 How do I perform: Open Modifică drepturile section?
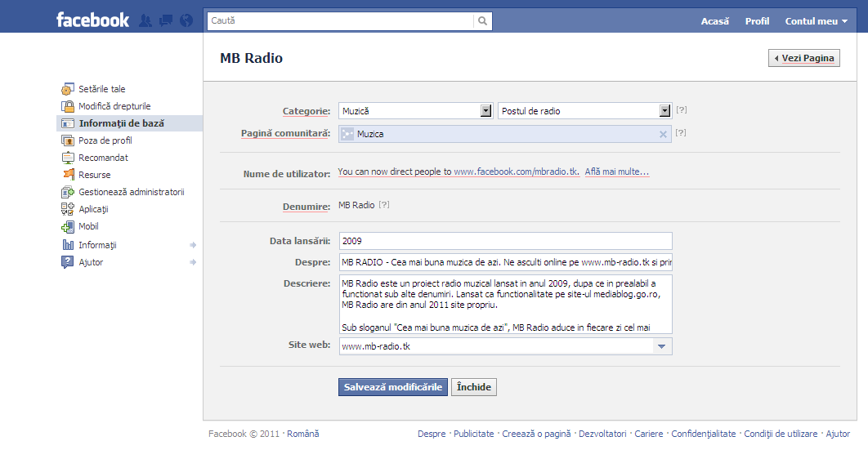pyautogui.click(x=114, y=106)
